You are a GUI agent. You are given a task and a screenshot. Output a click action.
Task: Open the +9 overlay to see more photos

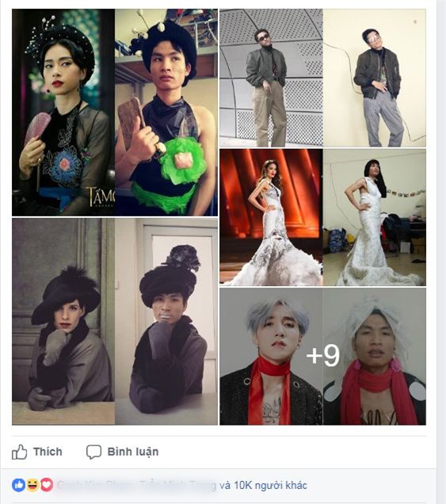(x=323, y=355)
